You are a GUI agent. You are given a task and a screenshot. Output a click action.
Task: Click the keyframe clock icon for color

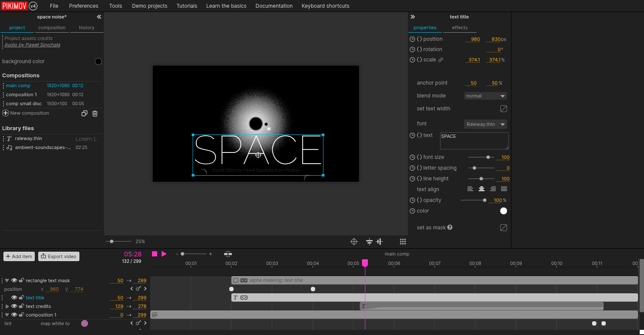coord(412,211)
